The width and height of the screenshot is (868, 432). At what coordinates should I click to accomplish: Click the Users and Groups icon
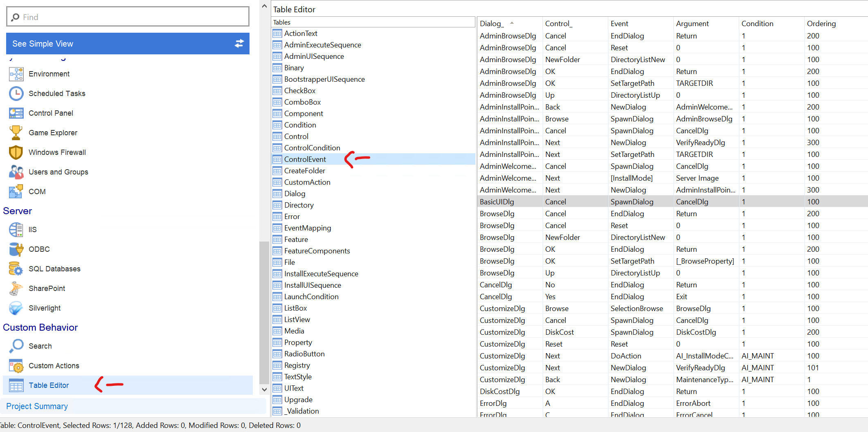click(x=16, y=172)
